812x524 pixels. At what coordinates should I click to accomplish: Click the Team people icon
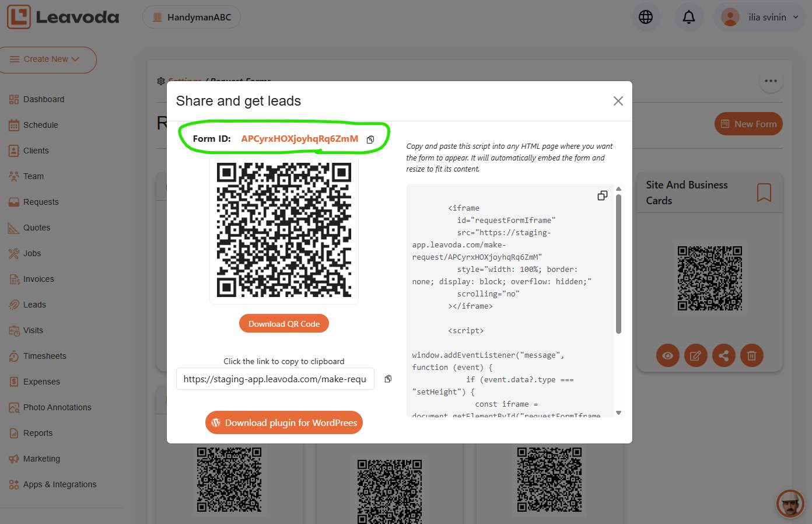pos(14,176)
